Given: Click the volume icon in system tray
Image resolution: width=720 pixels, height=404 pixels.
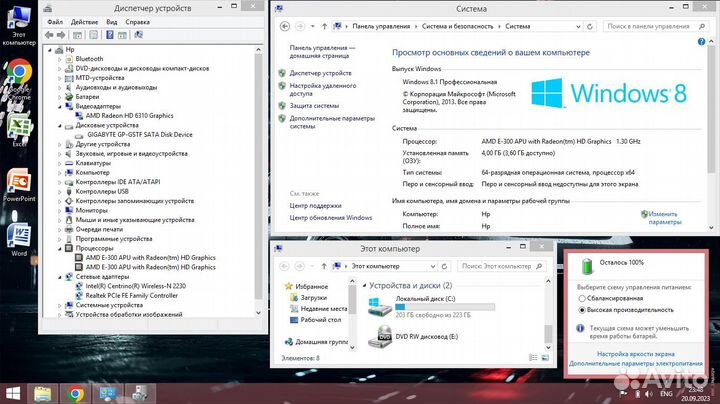Looking at the screenshot, I should pos(649,394).
